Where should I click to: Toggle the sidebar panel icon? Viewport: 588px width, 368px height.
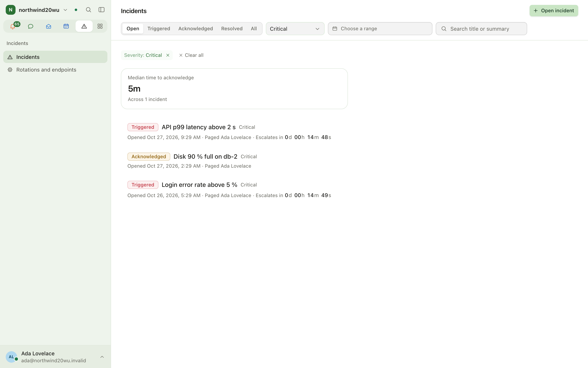101,10
